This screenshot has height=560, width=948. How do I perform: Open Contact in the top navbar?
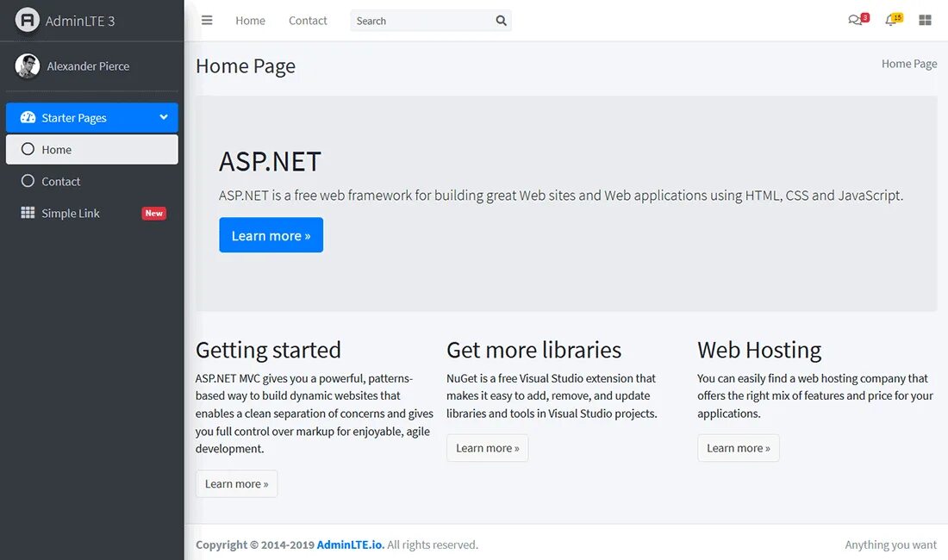click(308, 21)
